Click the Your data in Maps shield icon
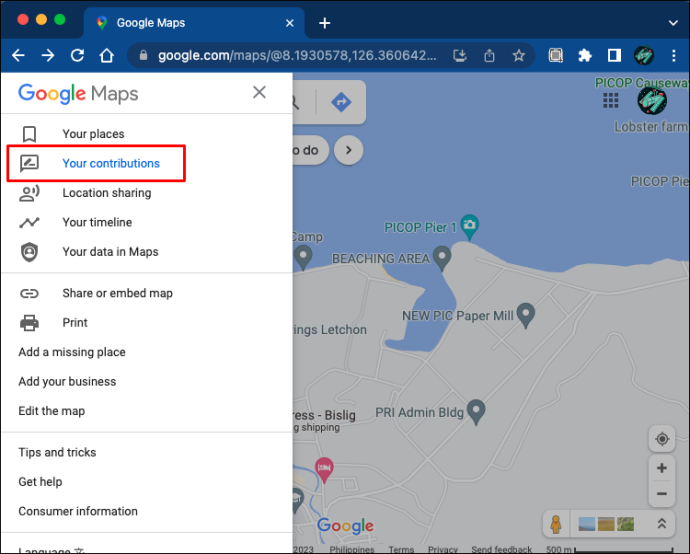Image resolution: width=690 pixels, height=554 pixels. pos(29,252)
